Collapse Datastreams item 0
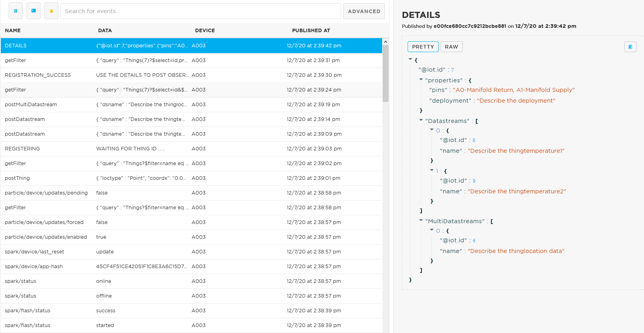Image resolution: width=644 pixels, height=333 pixels. pos(432,130)
